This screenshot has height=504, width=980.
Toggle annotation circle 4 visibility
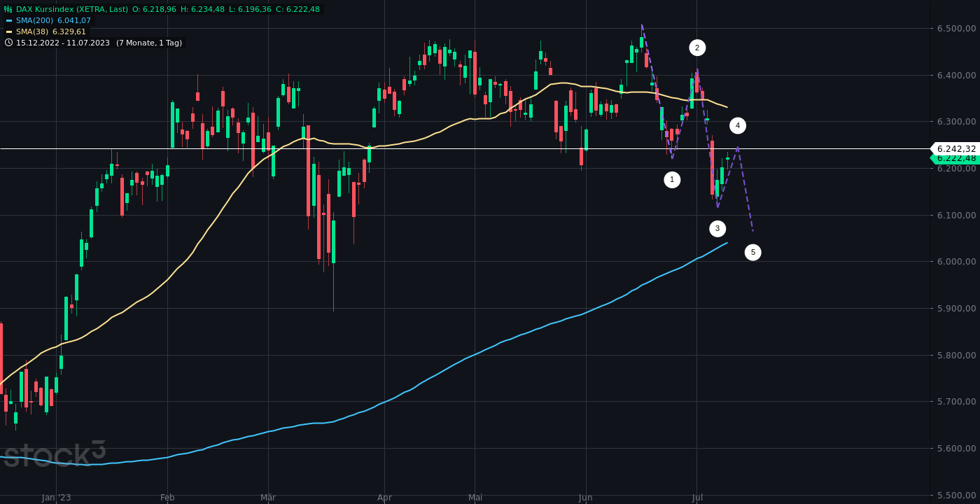tap(737, 125)
